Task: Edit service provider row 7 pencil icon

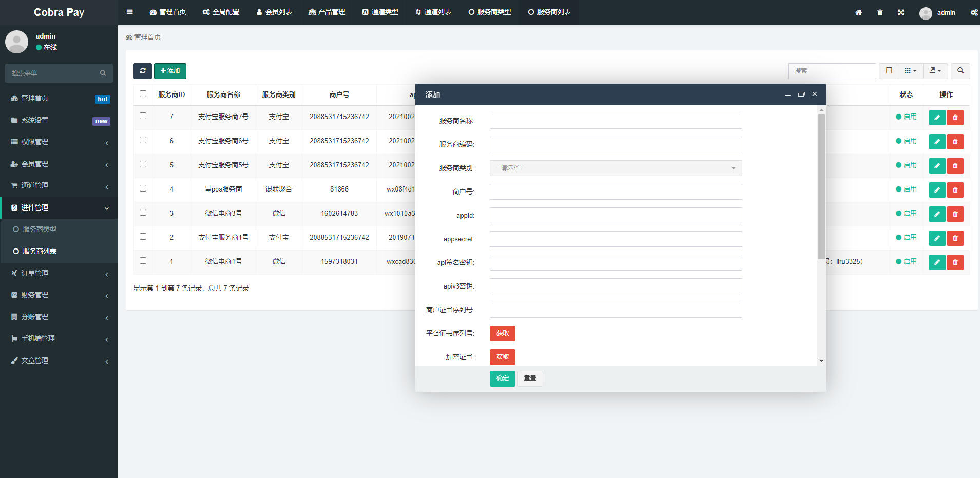Action: coord(937,118)
